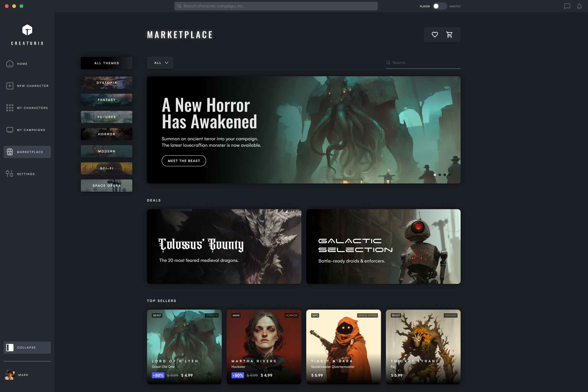Screen dimensions: 588x392
Task: Select the second carousel dot
Action: (440, 175)
